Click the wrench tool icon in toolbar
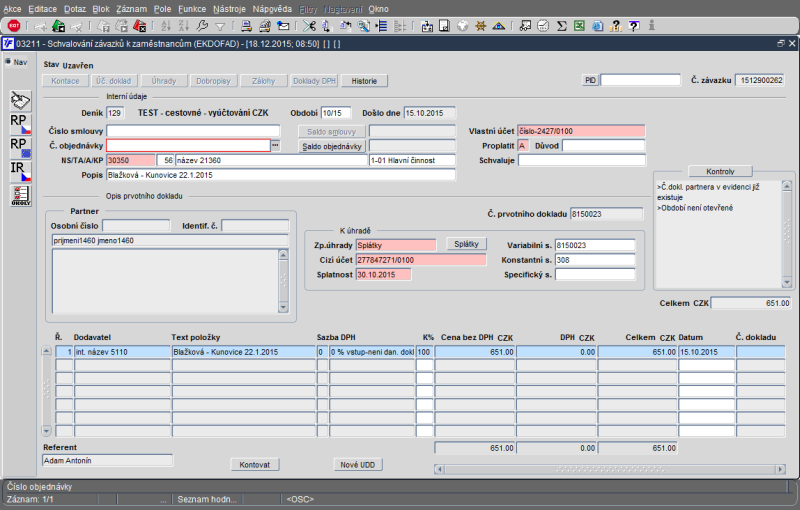 pyautogui.click(x=202, y=25)
